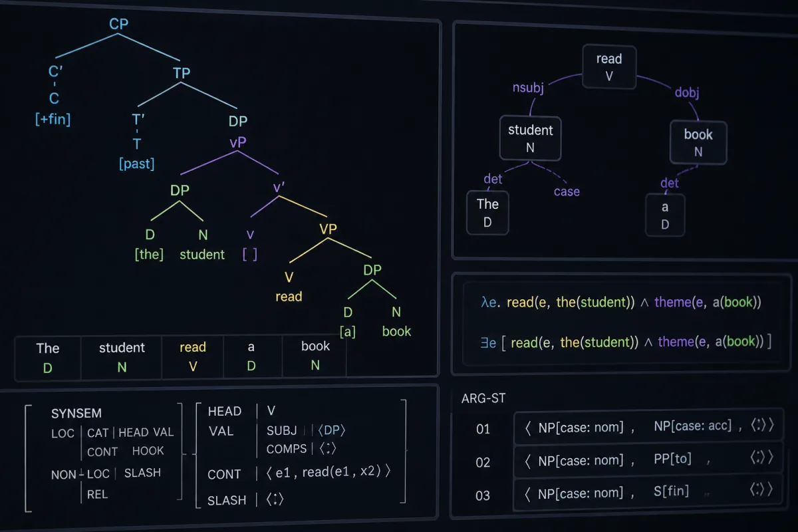Click the 'case' edge label
This screenshot has height=532, width=798.
(567, 192)
